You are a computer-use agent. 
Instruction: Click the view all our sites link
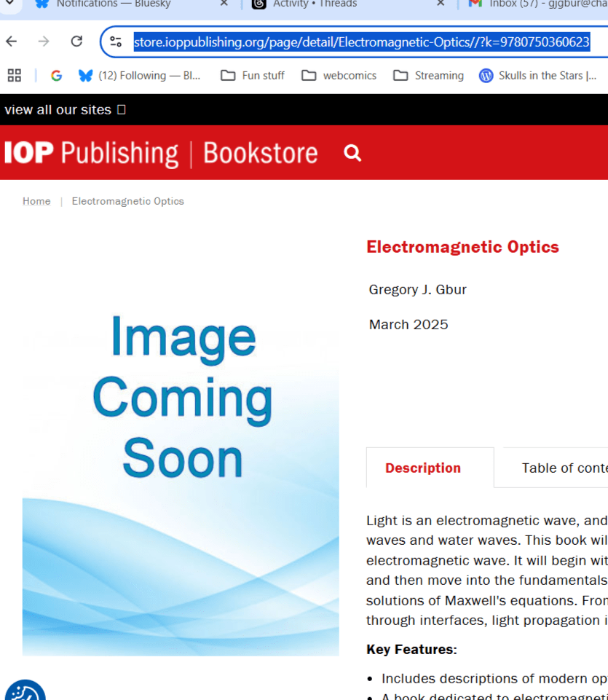coord(58,110)
